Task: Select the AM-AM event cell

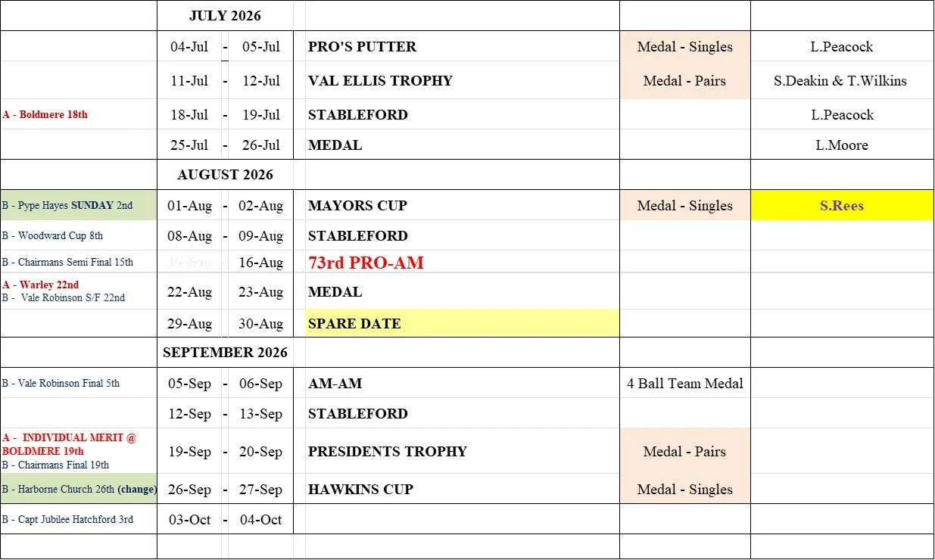Action: click(x=462, y=383)
